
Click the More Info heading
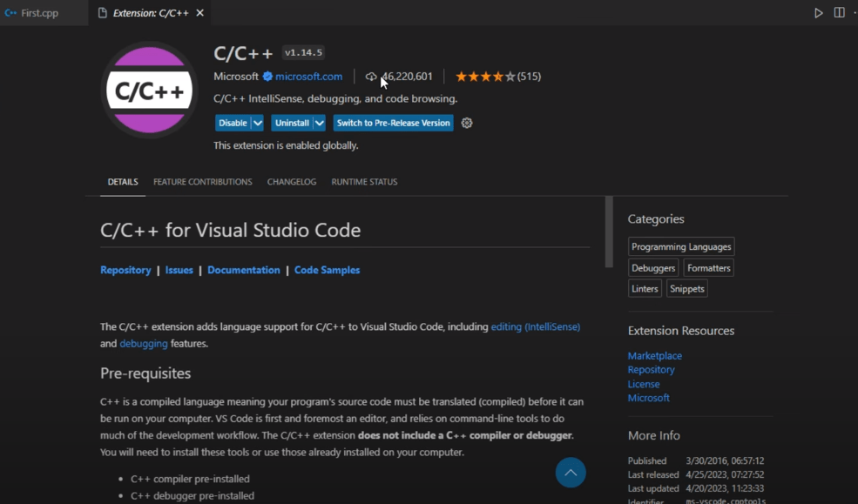point(654,436)
